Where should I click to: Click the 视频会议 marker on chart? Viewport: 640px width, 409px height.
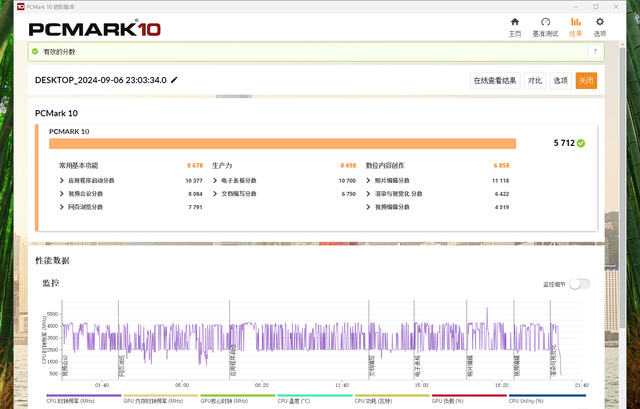(x=65, y=366)
